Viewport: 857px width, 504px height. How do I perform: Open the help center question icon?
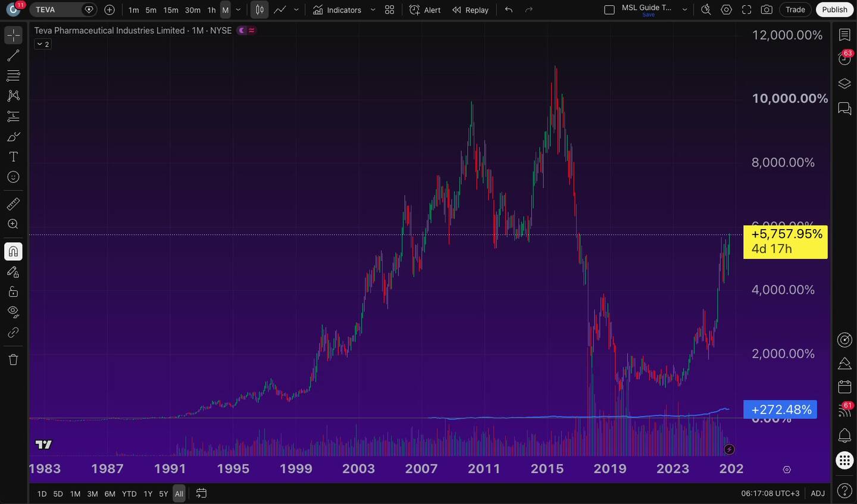tap(845, 491)
